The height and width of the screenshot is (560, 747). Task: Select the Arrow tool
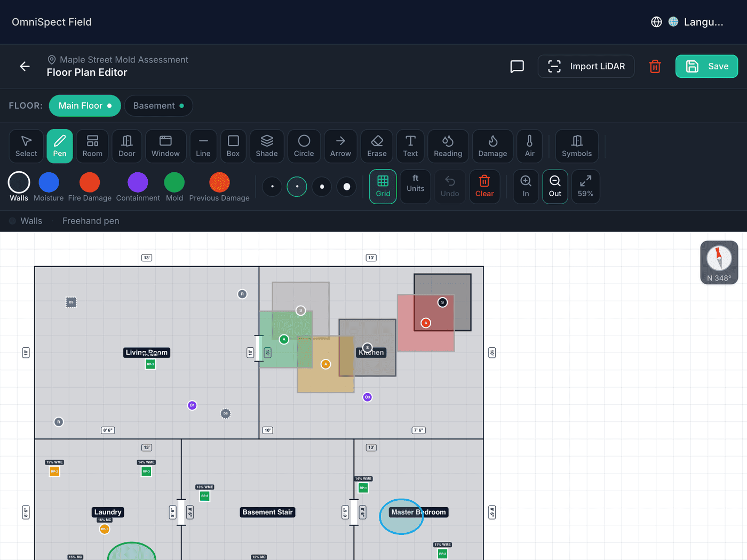[x=340, y=146]
